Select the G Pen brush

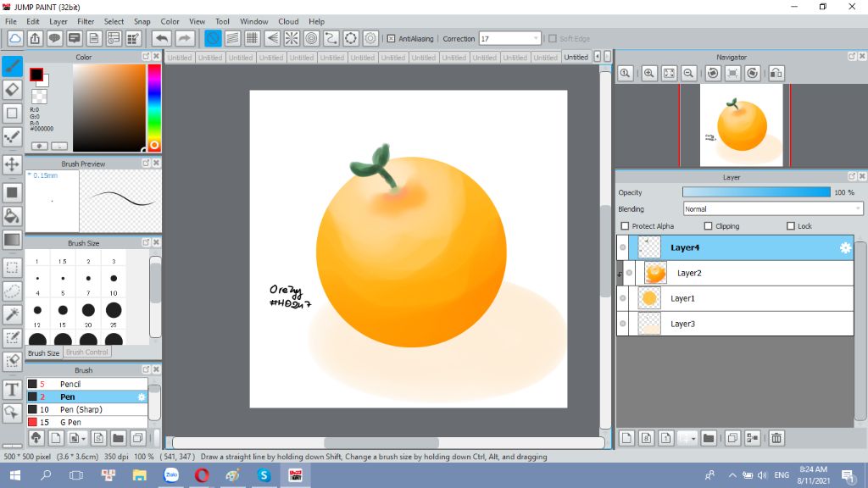87,422
